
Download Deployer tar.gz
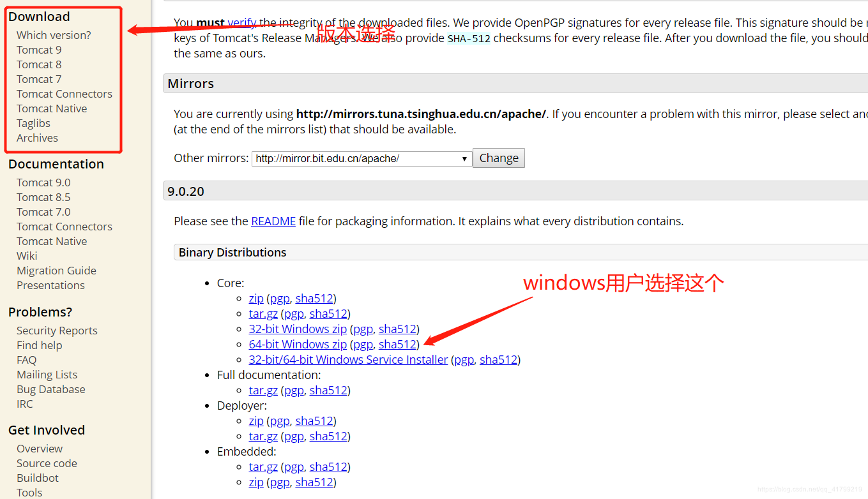263,436
